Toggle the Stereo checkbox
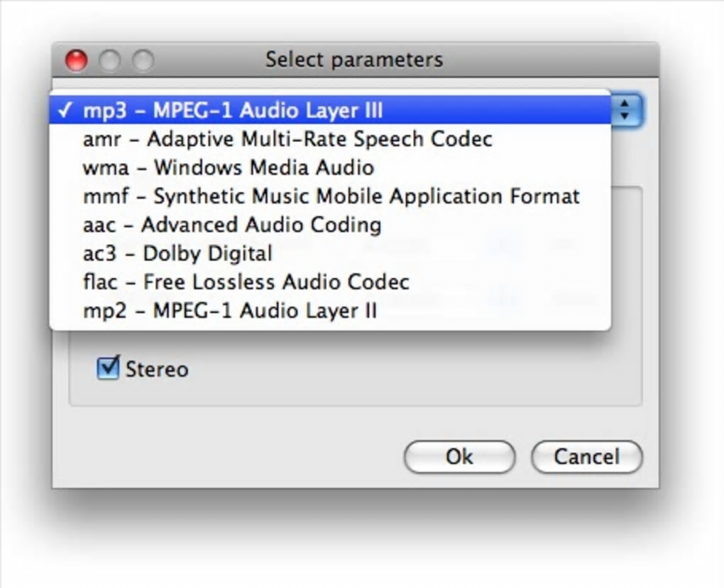Screen dimensions: 724x588 point(107,368)
